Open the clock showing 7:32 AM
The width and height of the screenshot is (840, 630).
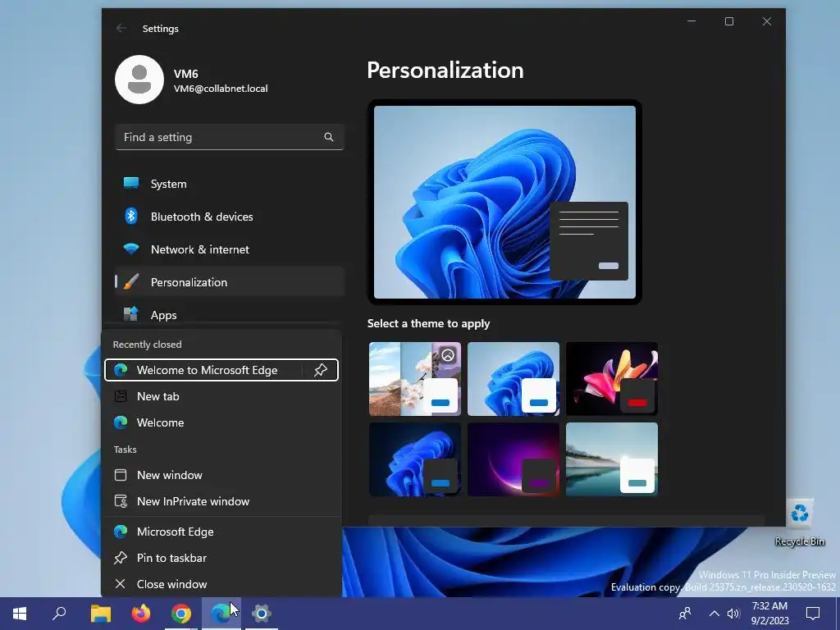click(x=769, y=614)
